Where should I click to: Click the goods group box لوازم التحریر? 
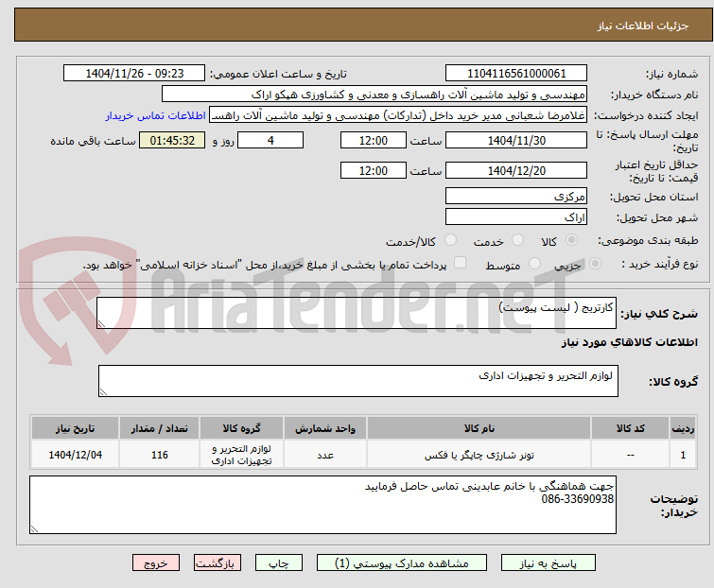point(358,381)
